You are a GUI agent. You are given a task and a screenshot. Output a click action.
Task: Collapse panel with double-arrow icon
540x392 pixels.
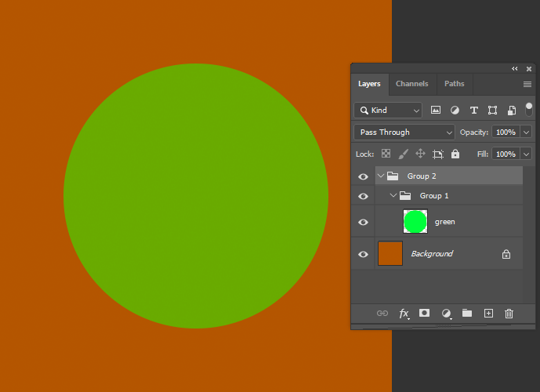pyautogui.click(x=514, y=69)
